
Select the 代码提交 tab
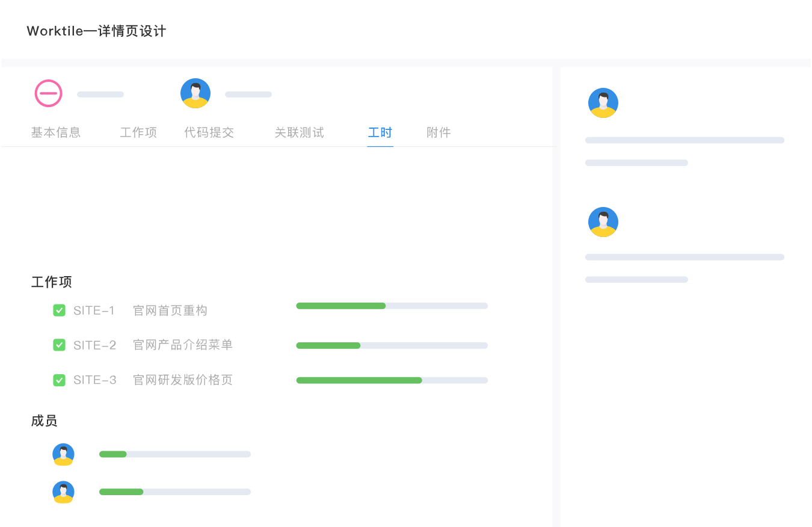(209, 133)
